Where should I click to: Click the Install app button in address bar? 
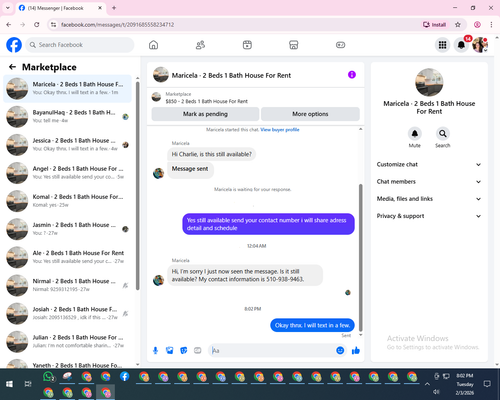(434, 25)
